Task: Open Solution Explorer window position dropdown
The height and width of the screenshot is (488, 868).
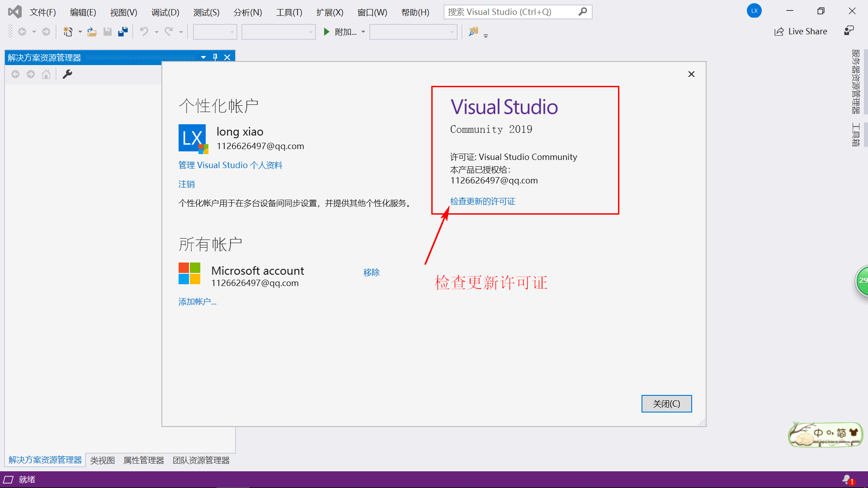Action: (x=203, y=57)
